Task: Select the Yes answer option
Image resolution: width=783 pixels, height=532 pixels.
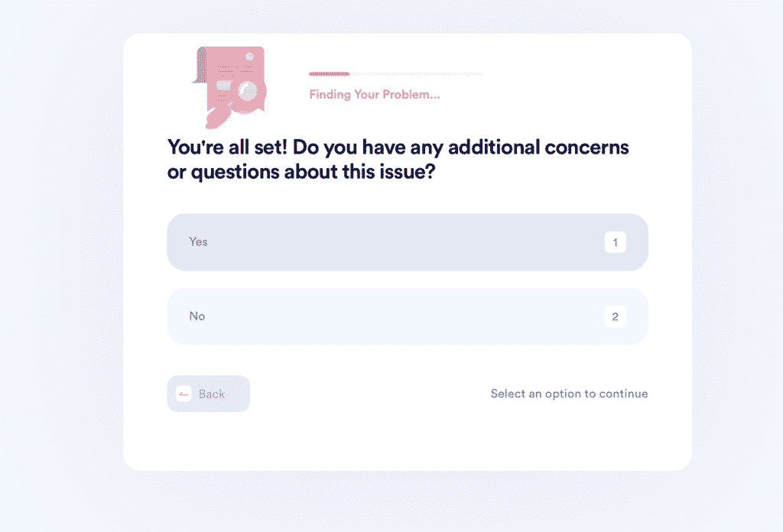Action: coord(408,242)
